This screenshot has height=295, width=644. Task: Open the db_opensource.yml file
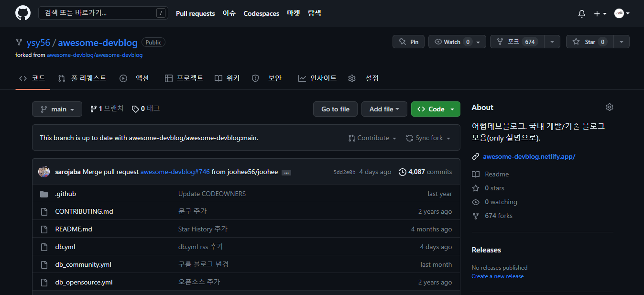click(x=84, y=282)
